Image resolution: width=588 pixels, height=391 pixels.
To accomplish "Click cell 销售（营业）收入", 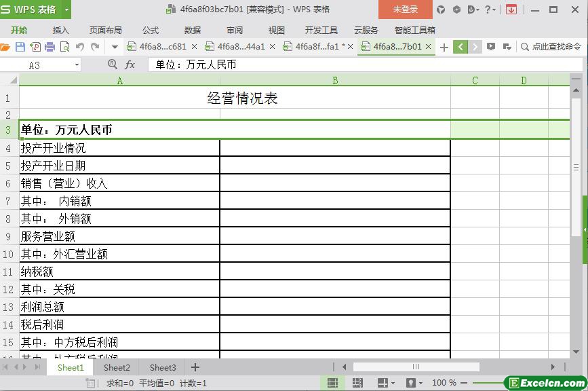I will click(119, 183).
